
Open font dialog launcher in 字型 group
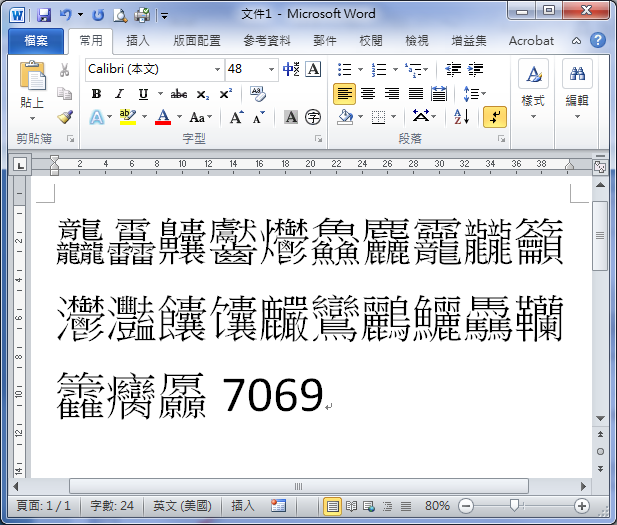coord(318,139)
